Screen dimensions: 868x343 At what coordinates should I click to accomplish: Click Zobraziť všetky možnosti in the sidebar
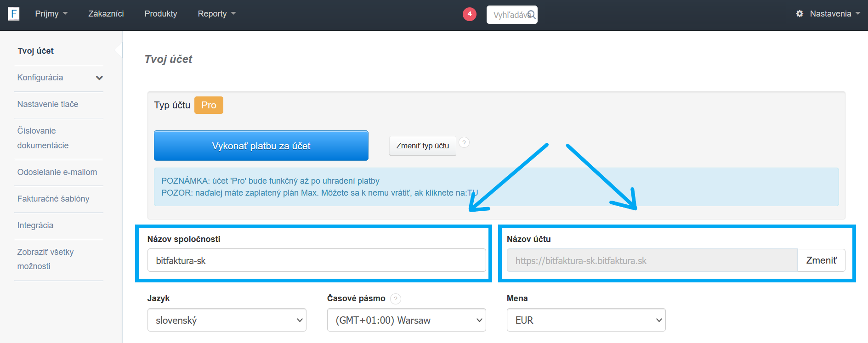pyautogui.click(x=45, y=259)
